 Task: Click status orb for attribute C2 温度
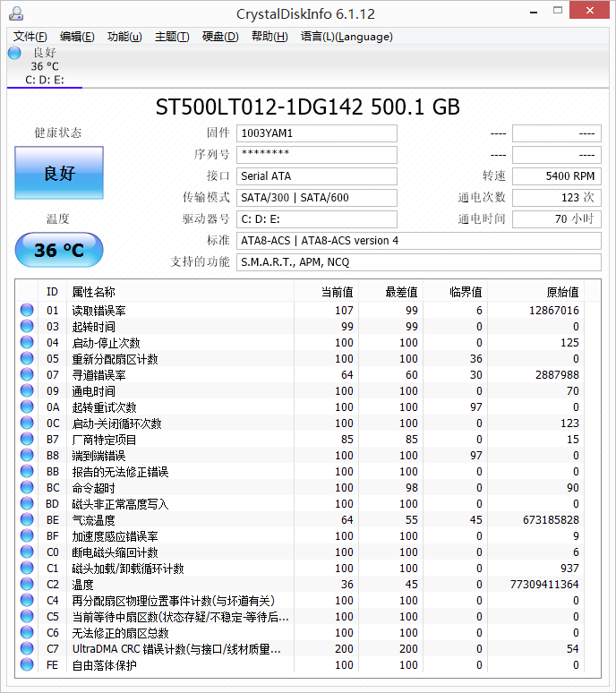(x=27, y=585)
